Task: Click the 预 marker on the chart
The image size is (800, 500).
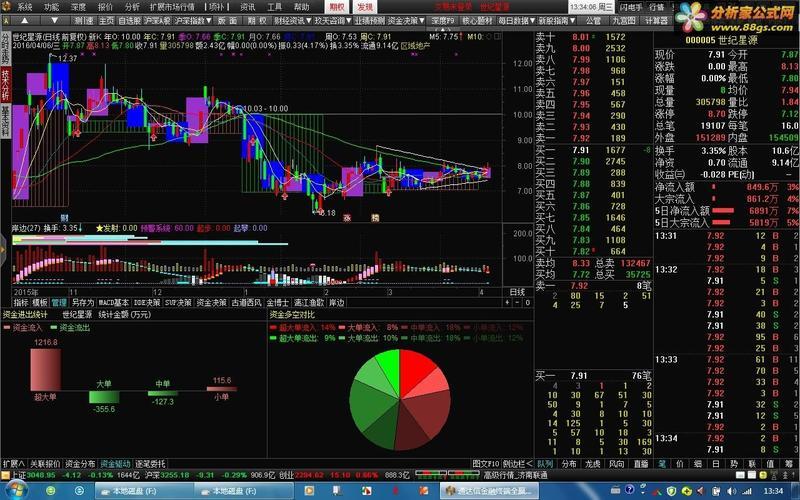Action: point(375,218)
